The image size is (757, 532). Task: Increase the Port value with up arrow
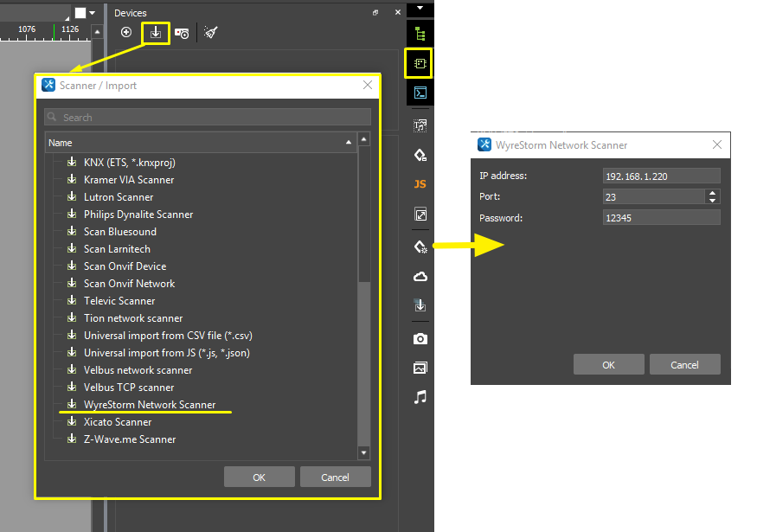pos(713,193)
